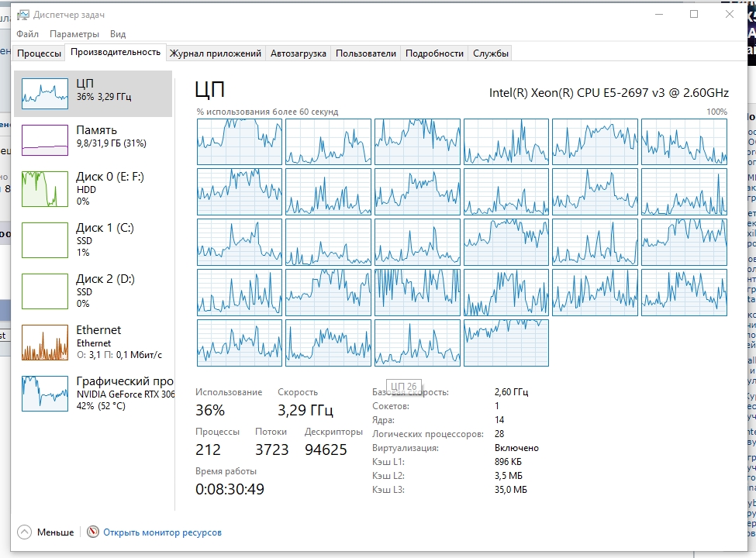756x558 pixels.
Task: Minimize the Task Manager window
Action: tap(659, 14)
